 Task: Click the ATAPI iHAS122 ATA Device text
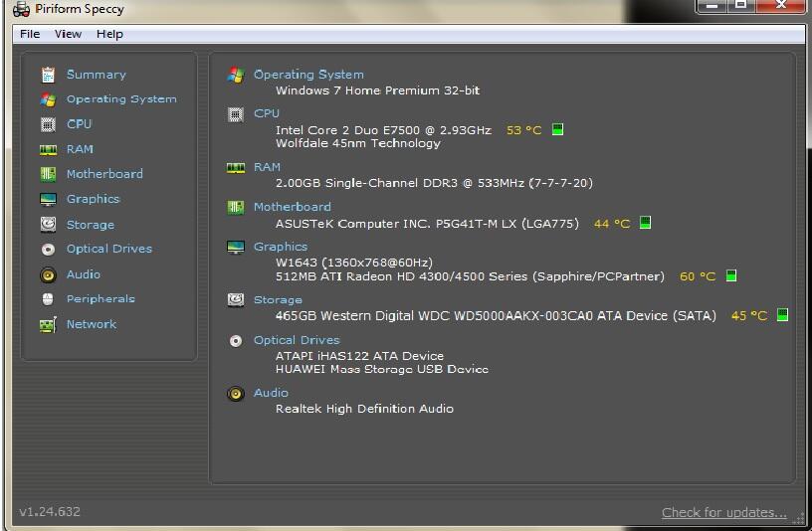tap(359, 356)
